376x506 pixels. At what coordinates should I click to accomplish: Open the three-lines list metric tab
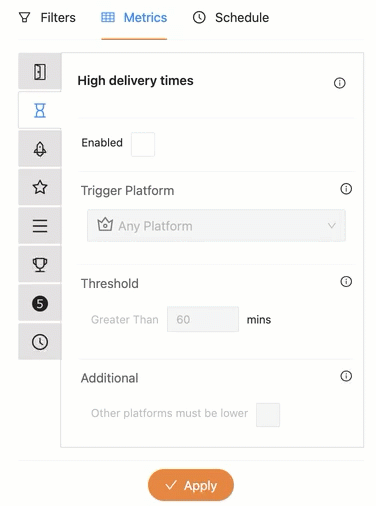[40, 226]
